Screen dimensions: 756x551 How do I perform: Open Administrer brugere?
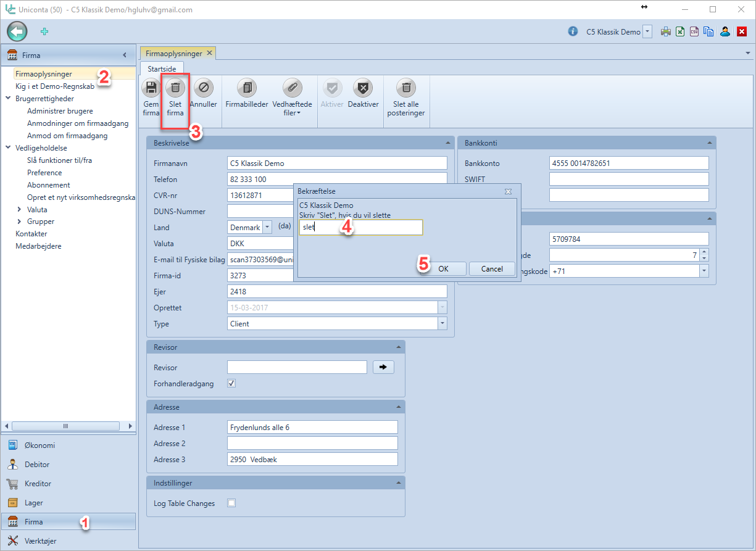(60, 111)
